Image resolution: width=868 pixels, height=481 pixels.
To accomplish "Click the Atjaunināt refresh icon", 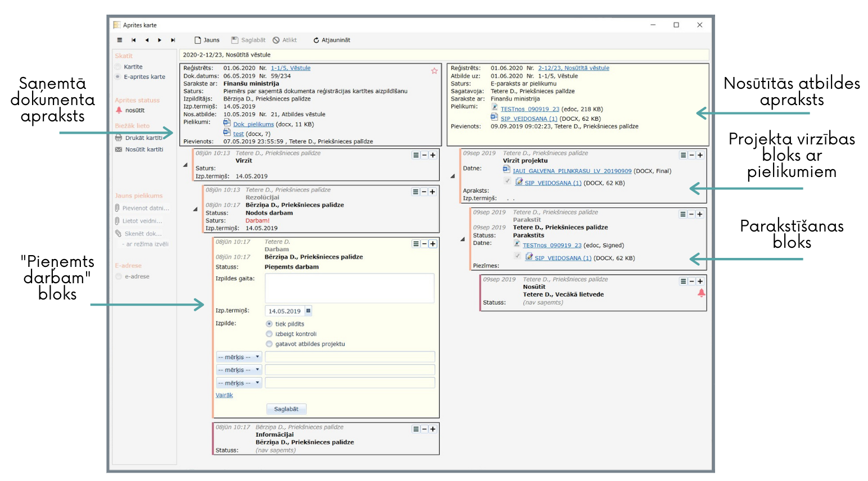I will coord(317,40).
